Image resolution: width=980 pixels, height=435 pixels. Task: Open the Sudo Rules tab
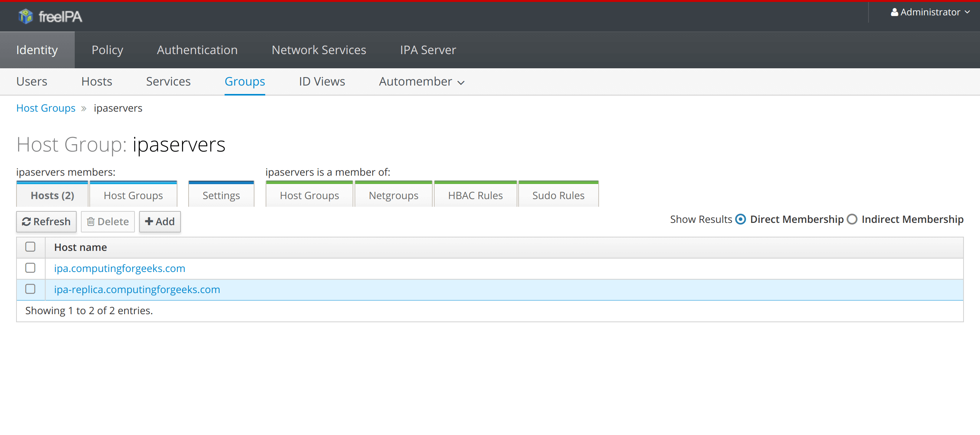point(558,196)
